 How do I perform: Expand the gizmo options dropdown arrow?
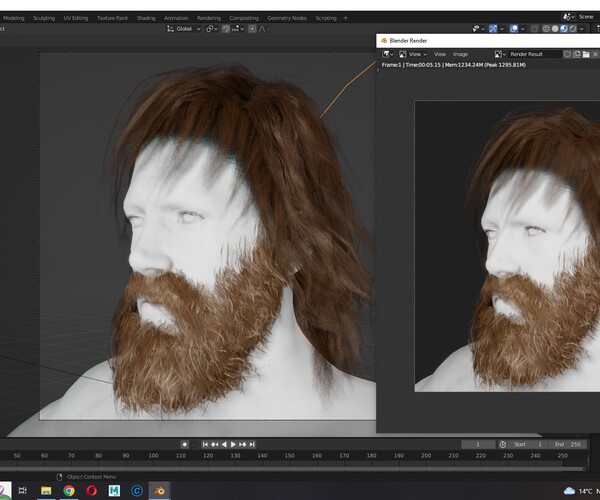(x=502, y=29)
